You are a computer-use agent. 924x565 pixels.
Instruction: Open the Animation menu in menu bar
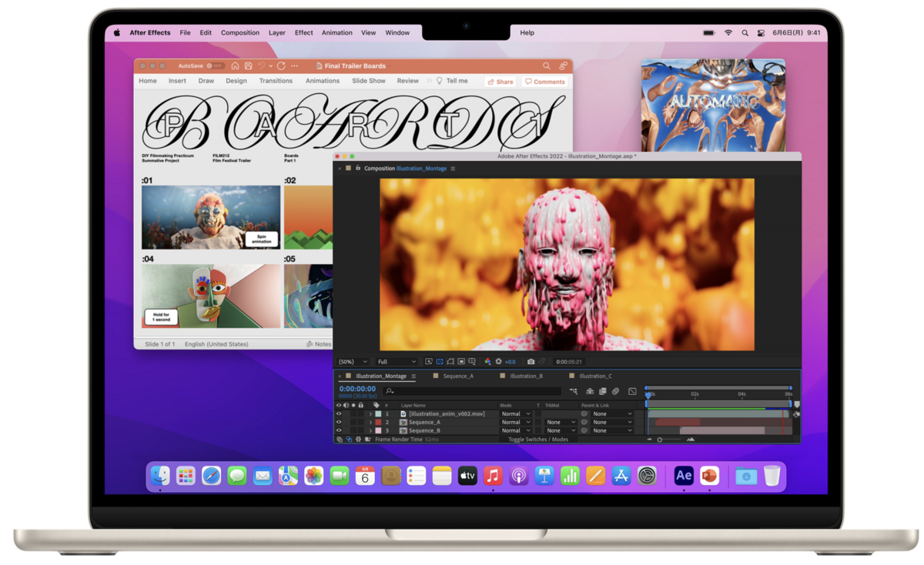(x=336, y=33)
